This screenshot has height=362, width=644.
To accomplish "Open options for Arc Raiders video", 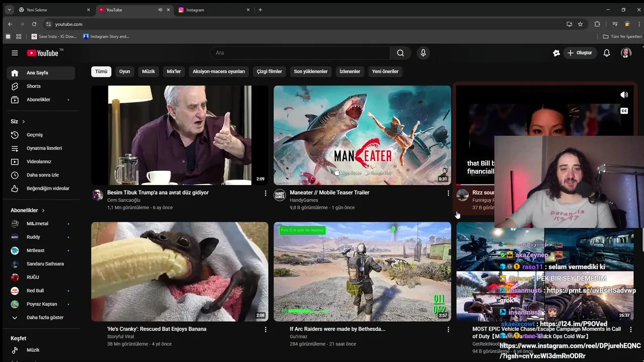I will (448, 329).
